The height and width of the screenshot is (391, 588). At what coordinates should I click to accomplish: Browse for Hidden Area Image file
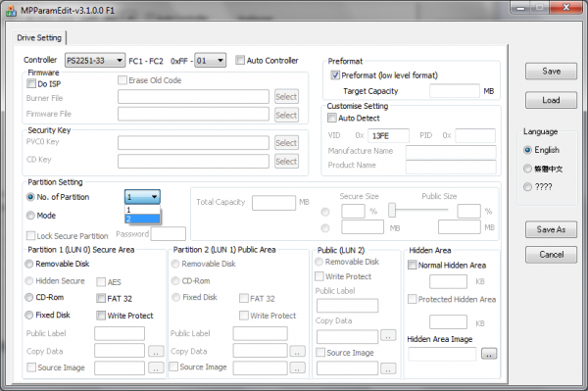(489, 354)
